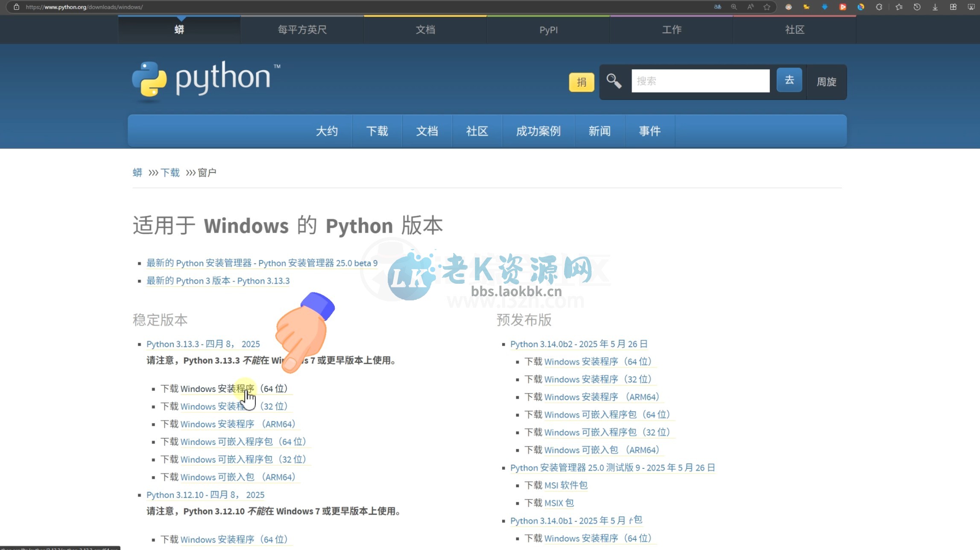Select the 每平方英尺 top tab
The height and width of the screenshot is (550, 980).
tap(302, 29)
